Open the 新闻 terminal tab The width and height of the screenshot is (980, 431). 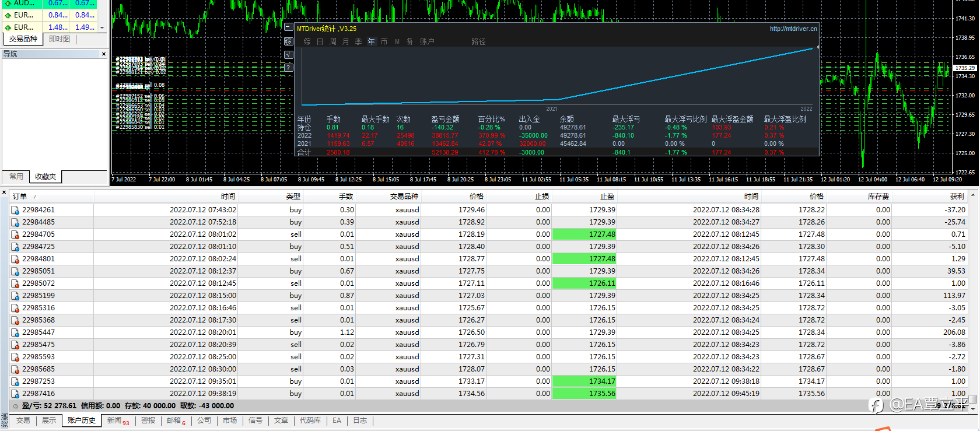(117, 421)
